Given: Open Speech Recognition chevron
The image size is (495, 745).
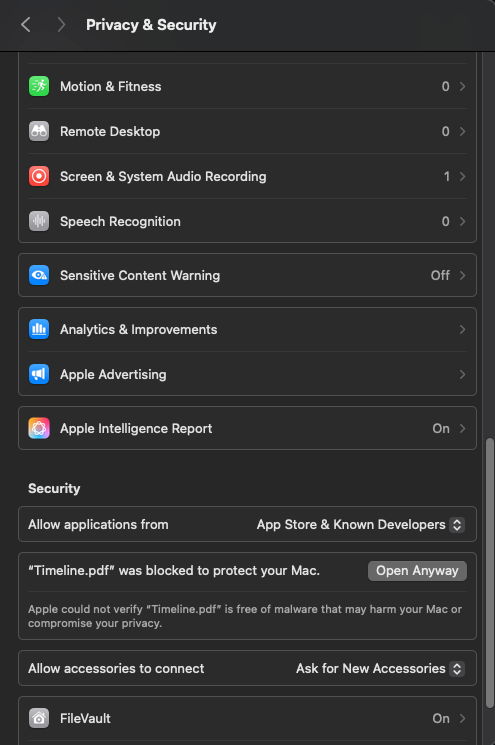Looking at the screenshot, I should point(462,221).
